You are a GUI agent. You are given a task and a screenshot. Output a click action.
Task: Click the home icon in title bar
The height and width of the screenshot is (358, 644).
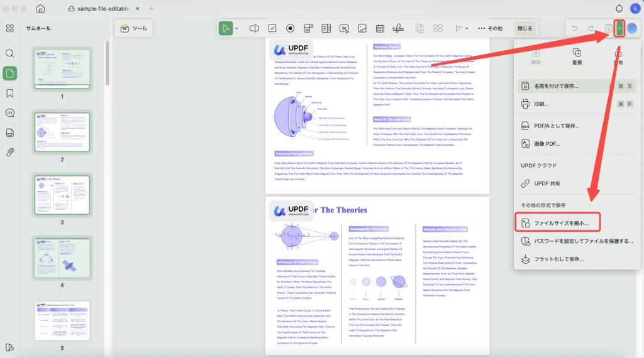40,8
